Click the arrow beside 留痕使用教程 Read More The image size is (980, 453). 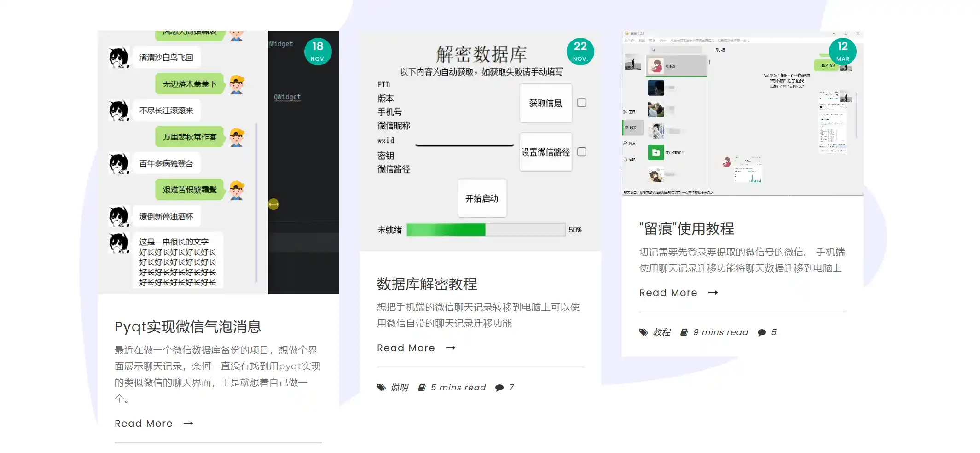coord(713,293)
